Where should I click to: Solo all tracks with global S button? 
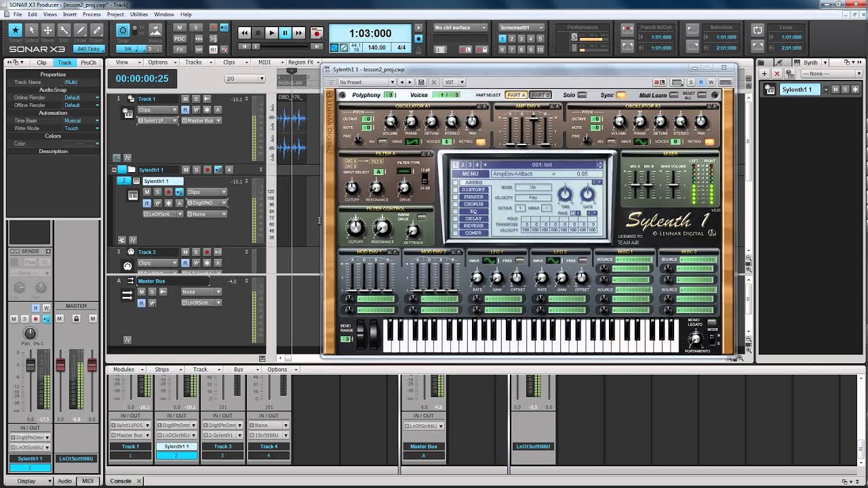point(196,28)
